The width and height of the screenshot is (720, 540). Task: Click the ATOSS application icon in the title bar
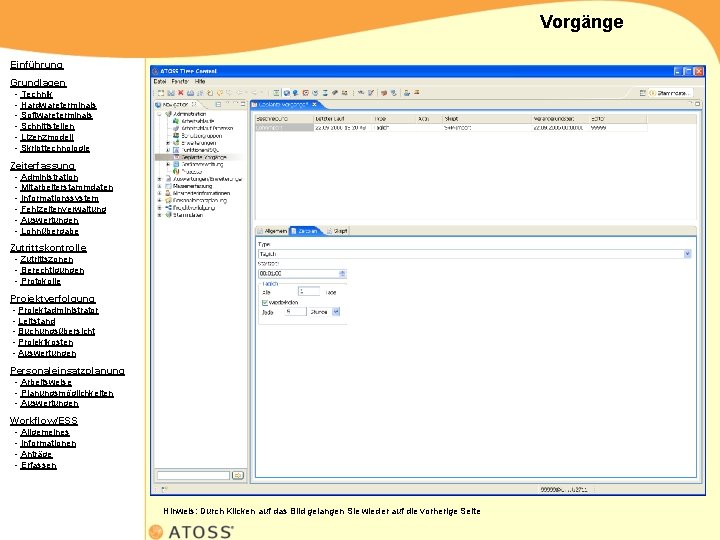tap(155, 71)
